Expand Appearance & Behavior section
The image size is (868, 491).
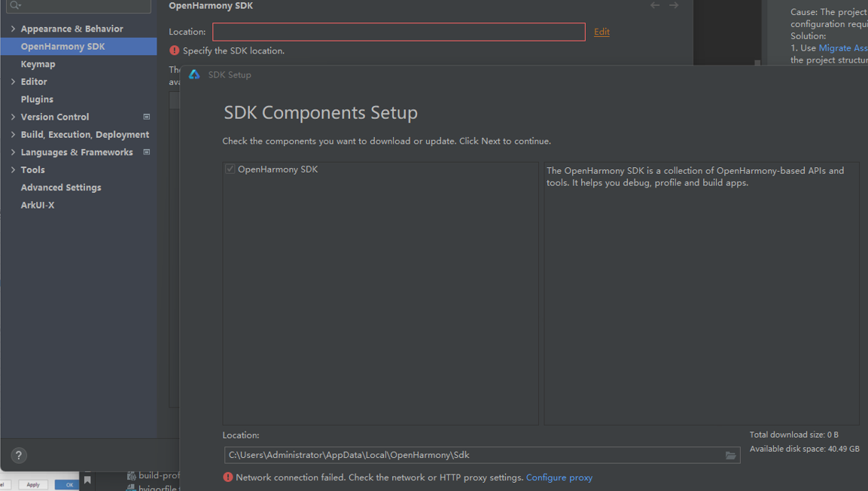[x=13, y=29]
